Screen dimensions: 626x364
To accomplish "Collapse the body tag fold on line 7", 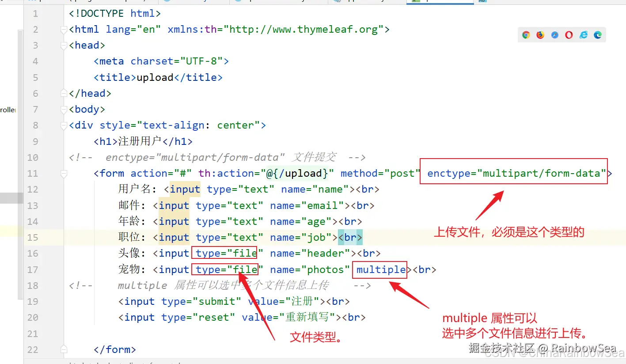I will 64,109.
